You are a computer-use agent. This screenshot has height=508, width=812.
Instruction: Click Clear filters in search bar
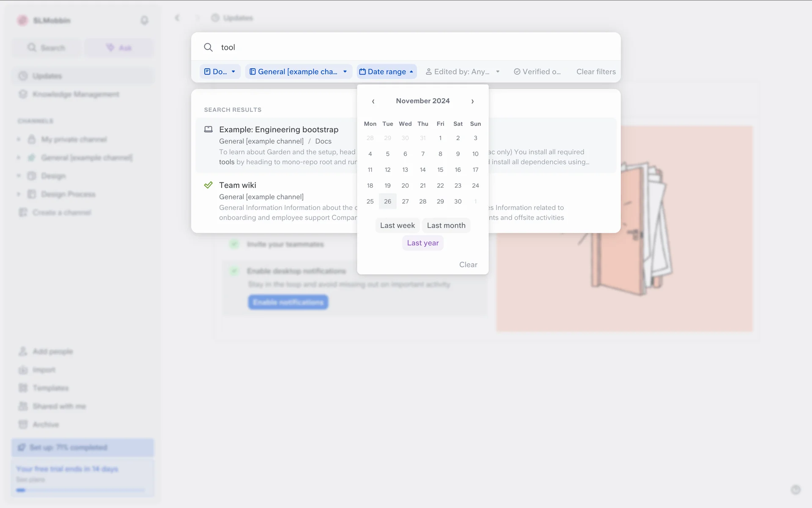[x=595, y=72]
